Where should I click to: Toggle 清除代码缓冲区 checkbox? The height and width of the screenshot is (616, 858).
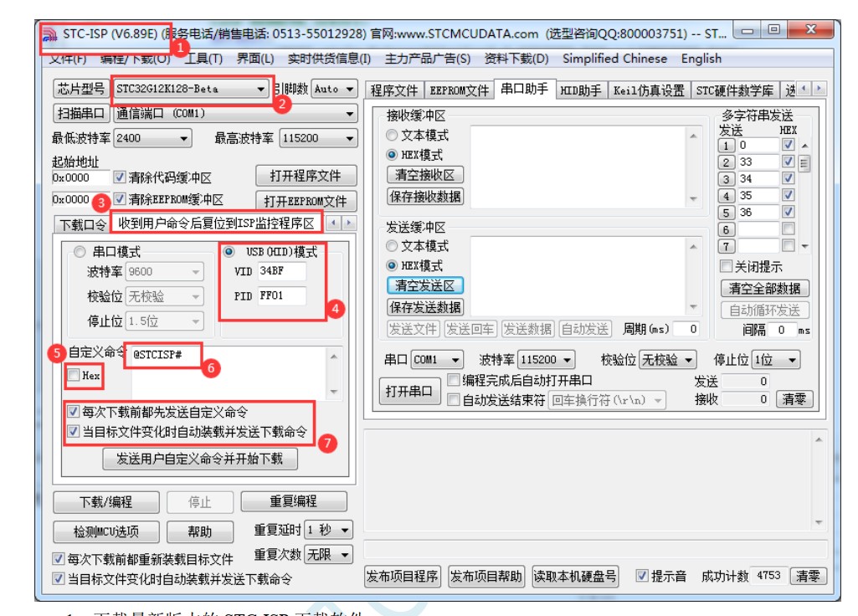pyautogui.click(x=120, y=177)
